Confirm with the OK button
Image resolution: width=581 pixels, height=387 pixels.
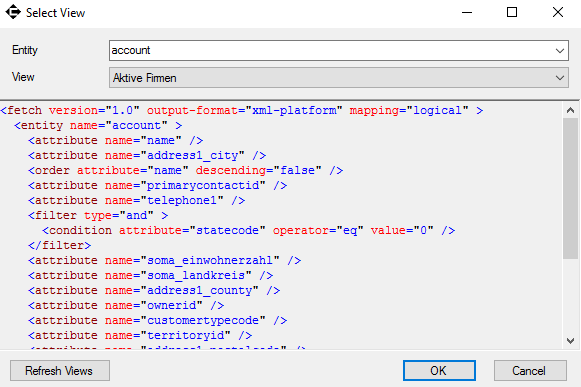(439, 371)
